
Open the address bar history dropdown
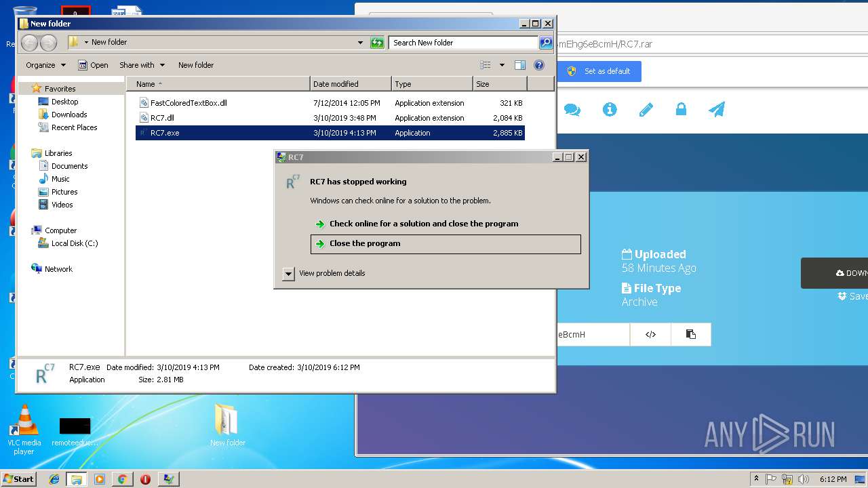360,43
